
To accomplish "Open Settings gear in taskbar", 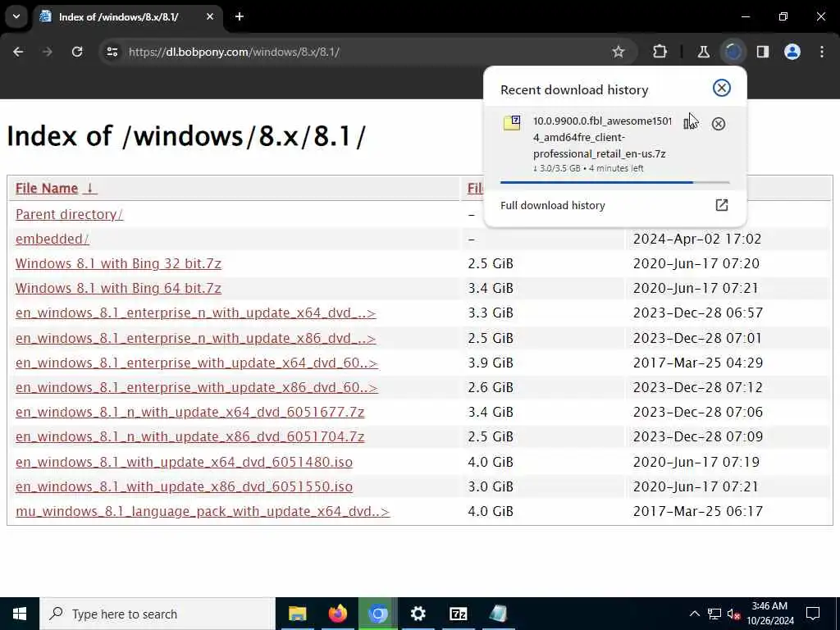I will coord(418,614).
